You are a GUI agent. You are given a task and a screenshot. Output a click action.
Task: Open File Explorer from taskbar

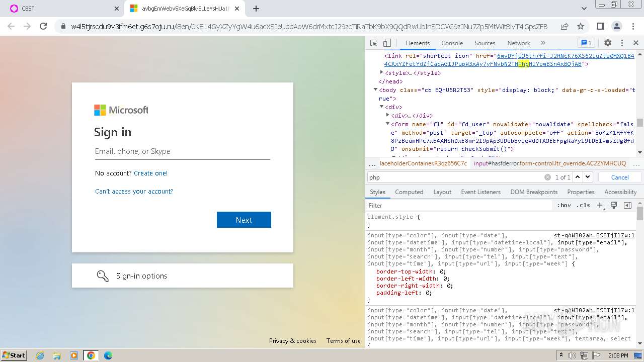(x=57, y=355)
